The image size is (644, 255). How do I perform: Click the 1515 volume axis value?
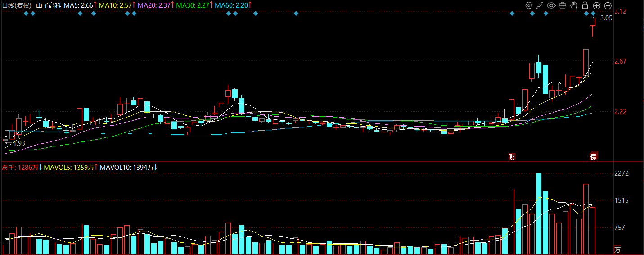621,200
